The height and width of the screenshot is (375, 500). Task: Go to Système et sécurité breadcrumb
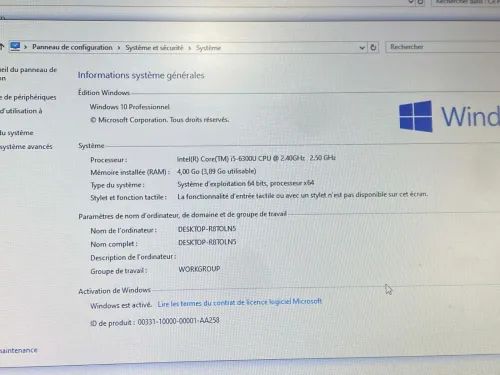tap(154, 48)
